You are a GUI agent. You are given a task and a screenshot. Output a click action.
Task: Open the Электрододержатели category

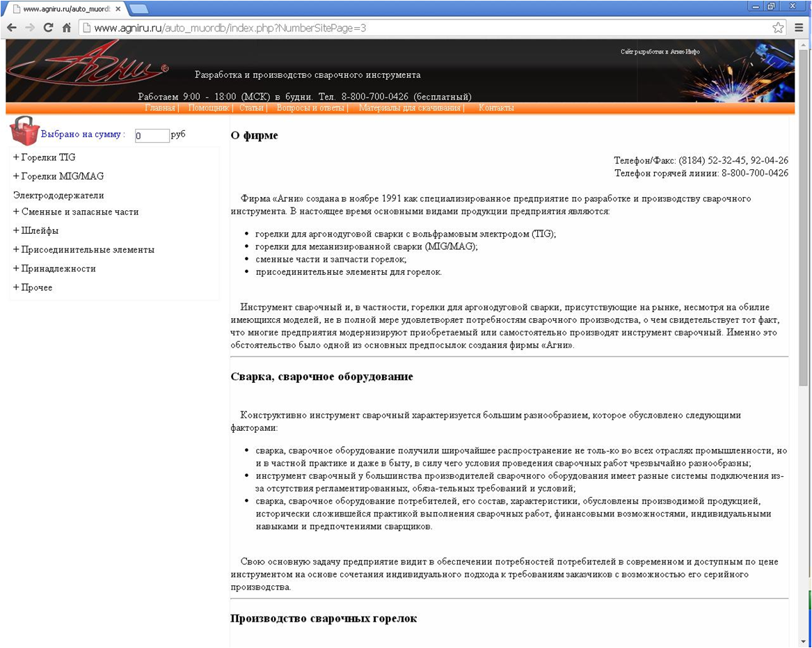(x=58, y=196)
